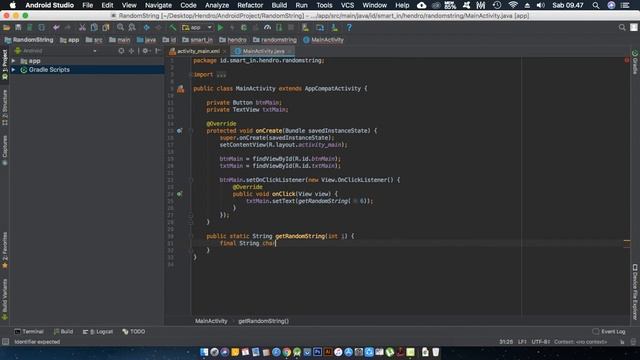The width and height of the screenshot is (640, 360).
Task: Expand the Gradle Scripts tree node
Action: (13, 70)
